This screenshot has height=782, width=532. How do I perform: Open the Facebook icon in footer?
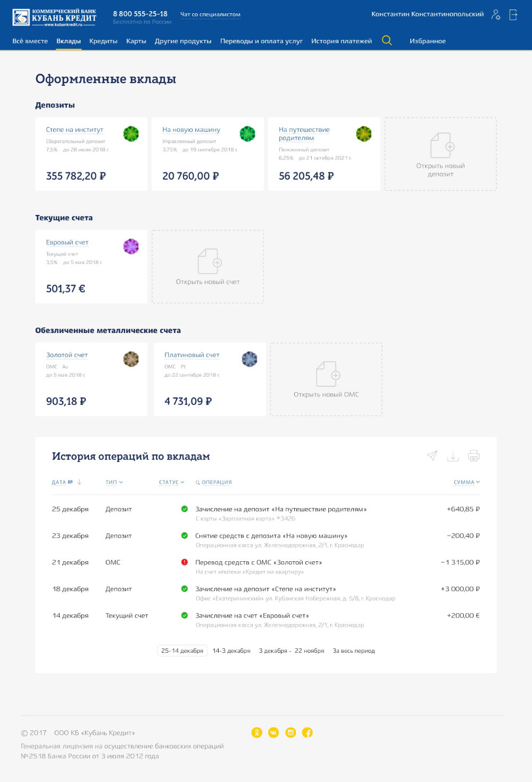pos(307,733)
